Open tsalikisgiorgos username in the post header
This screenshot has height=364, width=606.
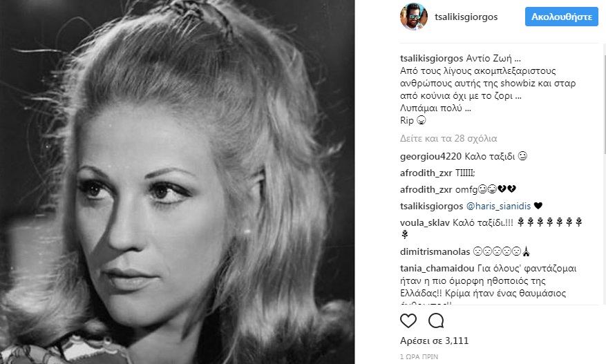coord(466,17)
